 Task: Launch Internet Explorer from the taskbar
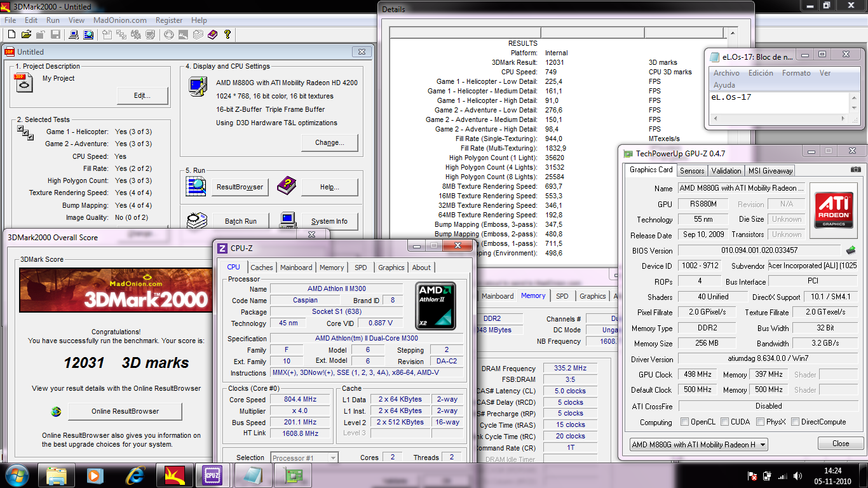(x=134, y=475)
